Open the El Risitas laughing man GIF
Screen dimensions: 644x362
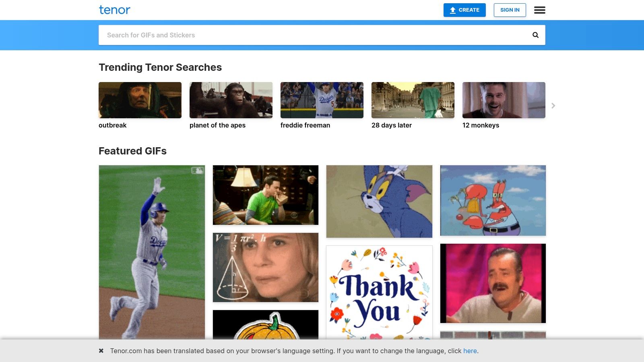coord(493,283)
